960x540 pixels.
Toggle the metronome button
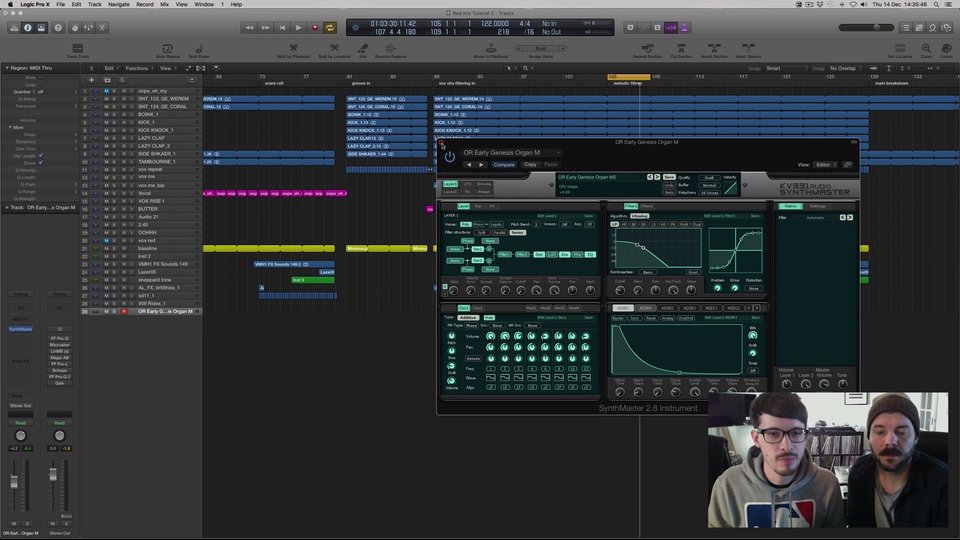(684, 28)
